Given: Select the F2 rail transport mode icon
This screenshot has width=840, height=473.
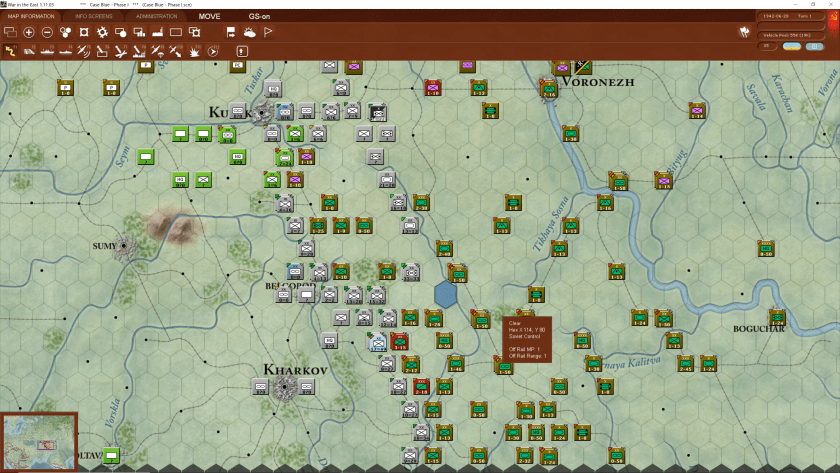Looking at the screenshot, I should point(29,51).
